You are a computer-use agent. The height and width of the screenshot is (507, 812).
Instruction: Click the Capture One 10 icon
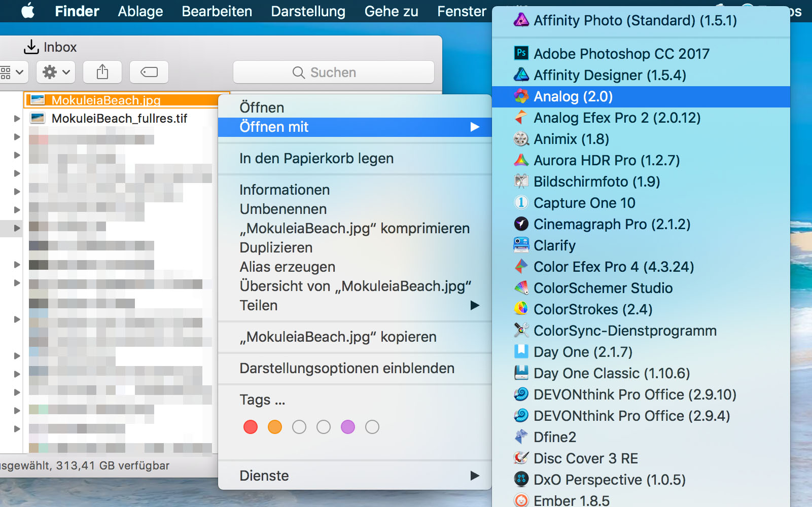coord(521,203)
